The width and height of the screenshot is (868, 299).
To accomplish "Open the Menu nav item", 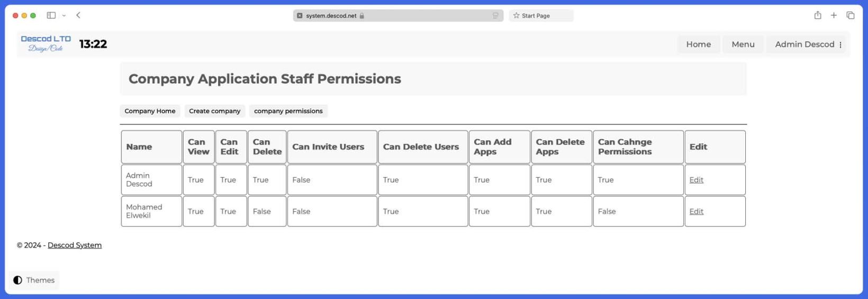I will pyautogui.click(x=743, y=44).
